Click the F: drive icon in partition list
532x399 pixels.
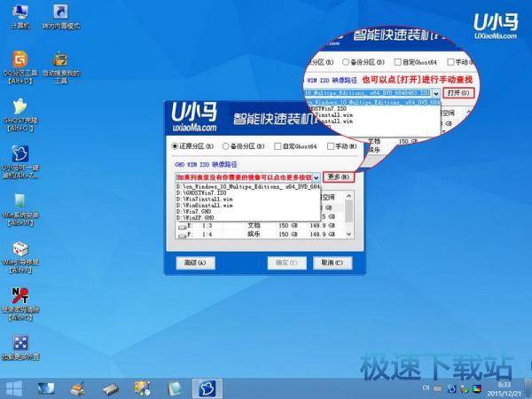(x=182, y=235)
